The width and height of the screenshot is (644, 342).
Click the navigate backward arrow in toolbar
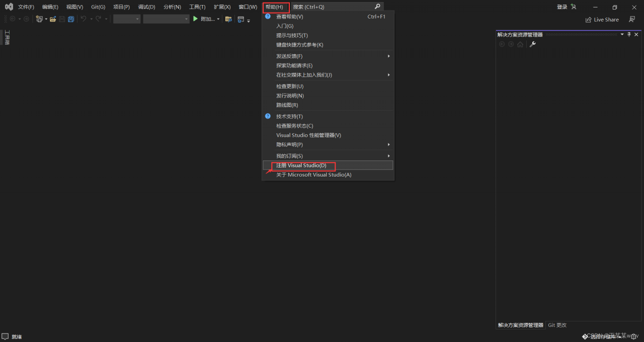[x=13, y=19]
